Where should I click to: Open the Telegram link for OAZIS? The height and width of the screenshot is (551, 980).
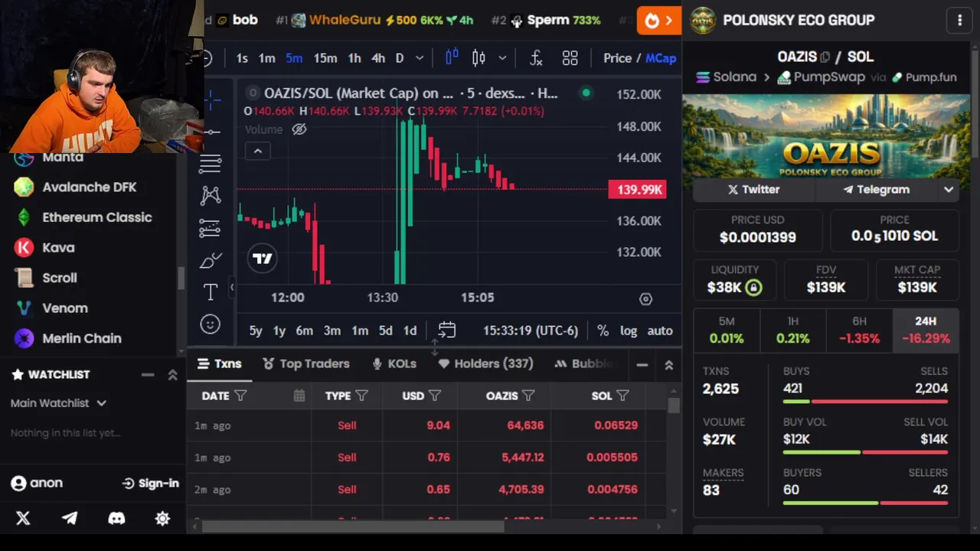pyautogui.click(x=877, y=190)
